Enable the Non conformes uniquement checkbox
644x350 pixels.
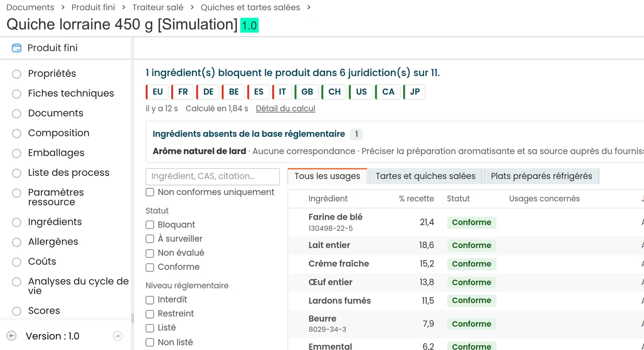tap(150, 192)
